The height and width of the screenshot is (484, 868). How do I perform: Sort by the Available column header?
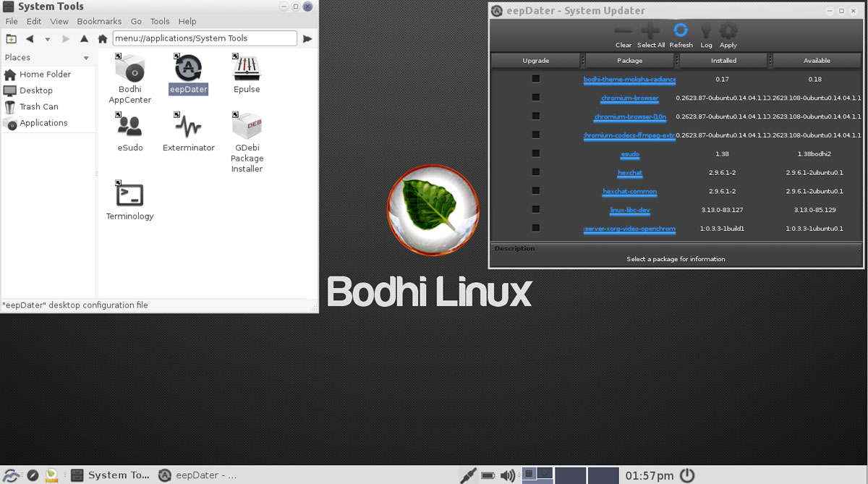[817, 61]
